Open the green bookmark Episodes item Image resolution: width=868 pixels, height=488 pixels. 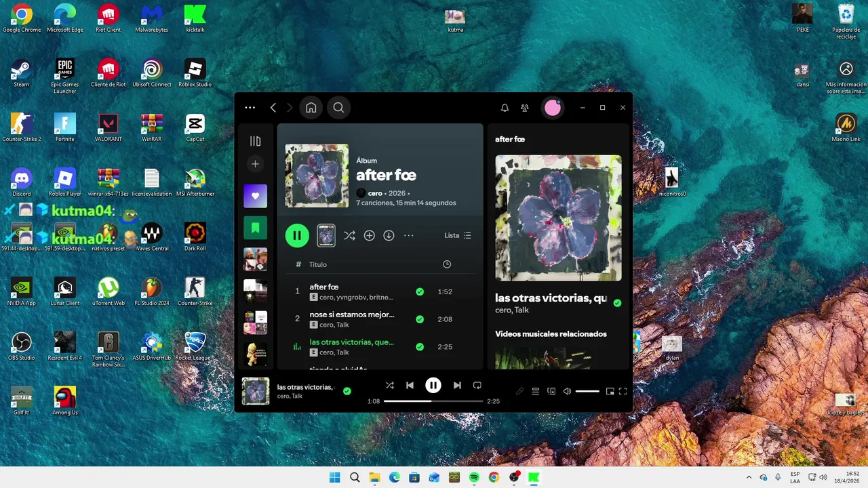[256, 228]
